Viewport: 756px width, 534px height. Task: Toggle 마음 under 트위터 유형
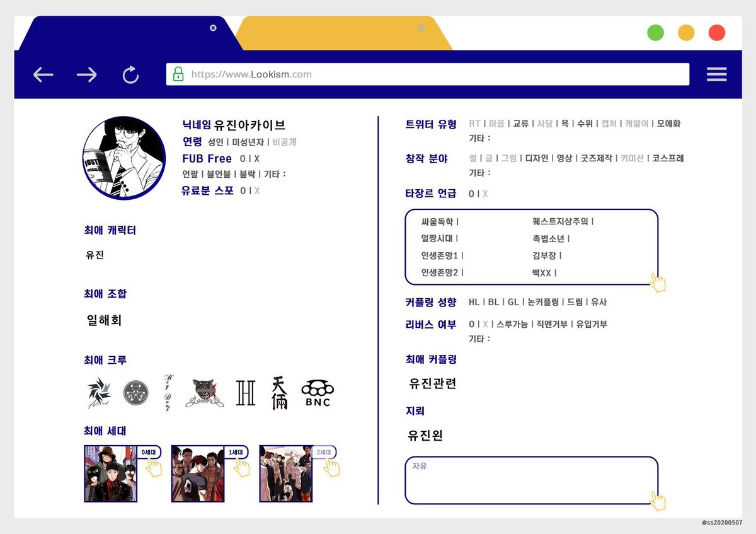[497, 124]
